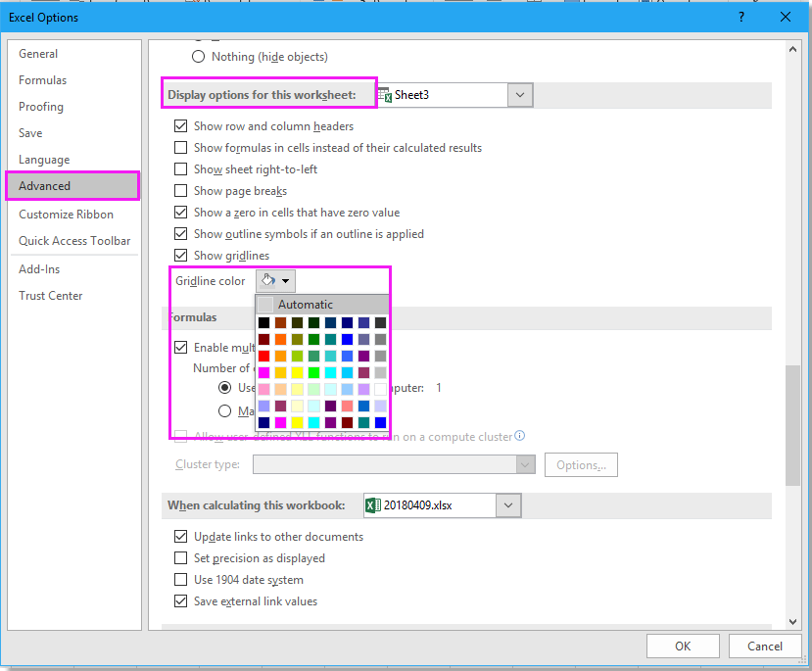Viewport: 812px width, 671px height.
Task: Uncheck Show gridlines option
Action: tap(180, 256)
